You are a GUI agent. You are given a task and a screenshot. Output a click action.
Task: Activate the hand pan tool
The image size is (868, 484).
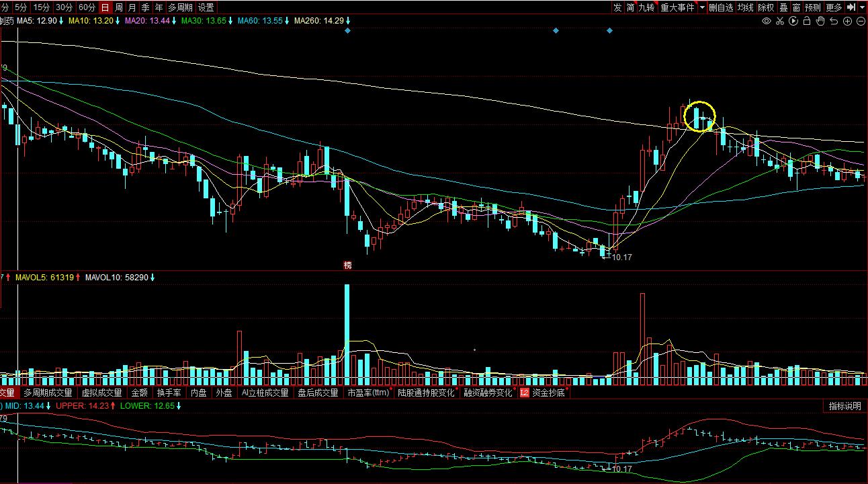click(x=820, y=21)
